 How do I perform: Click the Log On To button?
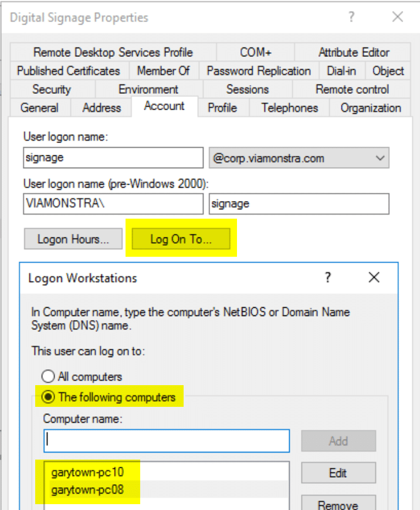tap(181, 239)
